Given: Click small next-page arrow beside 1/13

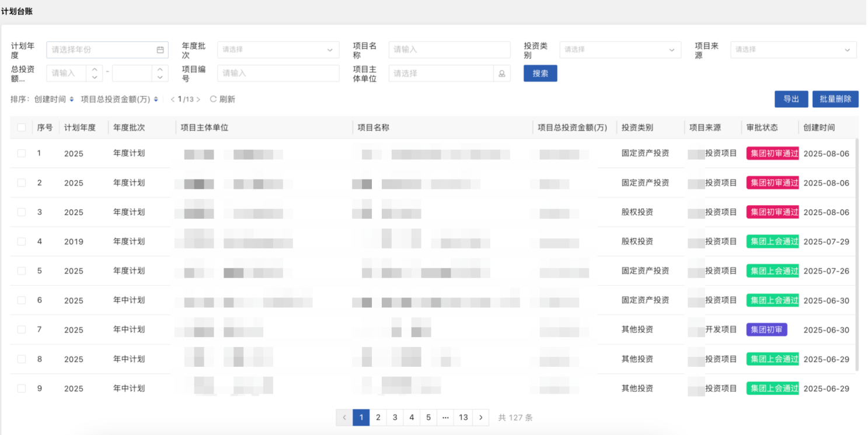Looking at the screenshot, I should tap(198, 100).
